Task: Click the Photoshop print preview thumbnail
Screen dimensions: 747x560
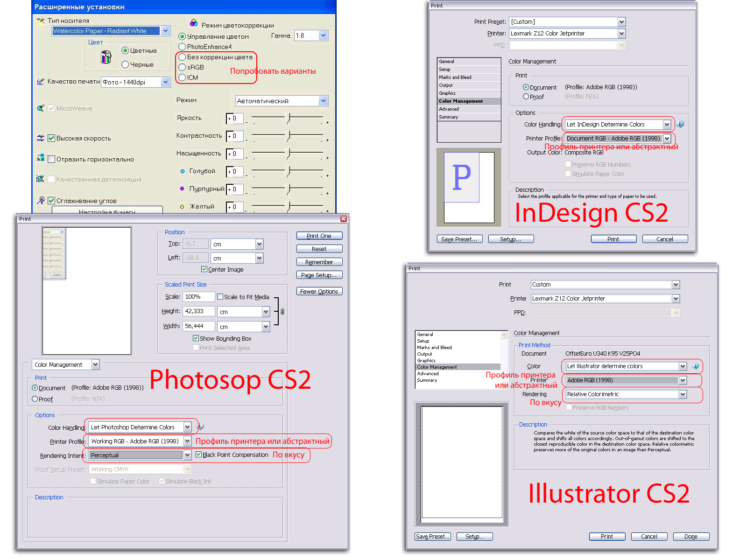Action: (x=87, y=291)
